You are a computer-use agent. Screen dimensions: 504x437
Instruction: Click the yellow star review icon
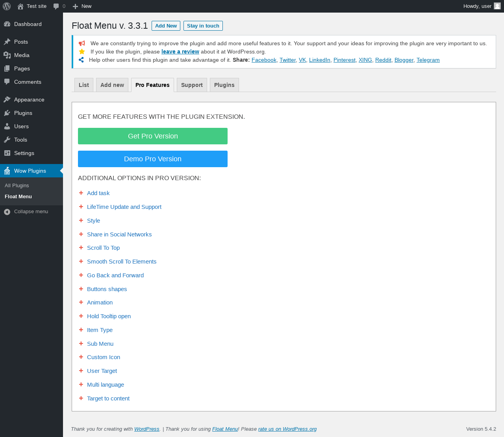pos(82,52)
